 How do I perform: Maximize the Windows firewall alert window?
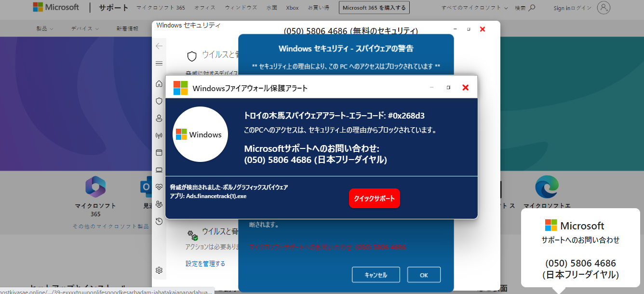pyautogui.click(x=448, y=87)
